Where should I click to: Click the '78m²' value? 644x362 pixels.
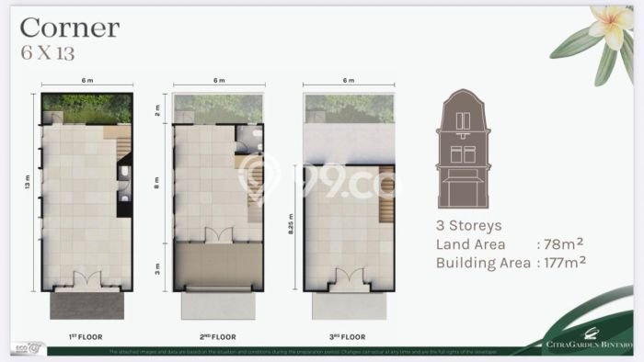563,243
